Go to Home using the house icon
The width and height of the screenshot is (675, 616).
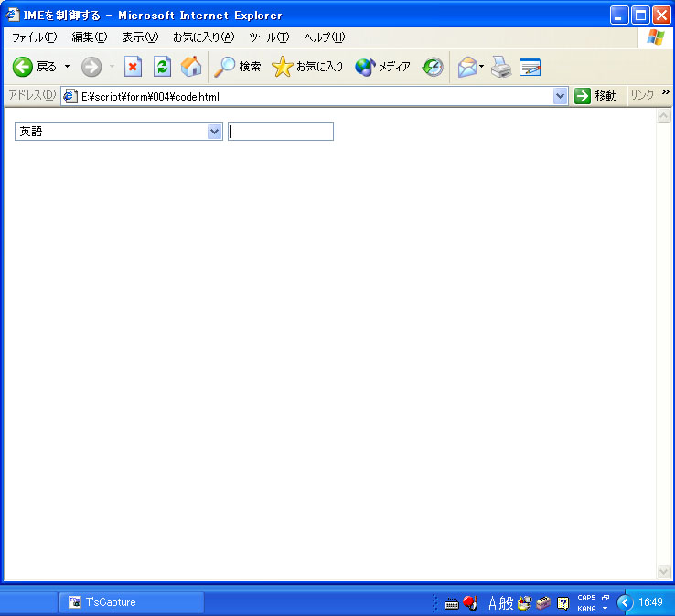coord(191,67)
